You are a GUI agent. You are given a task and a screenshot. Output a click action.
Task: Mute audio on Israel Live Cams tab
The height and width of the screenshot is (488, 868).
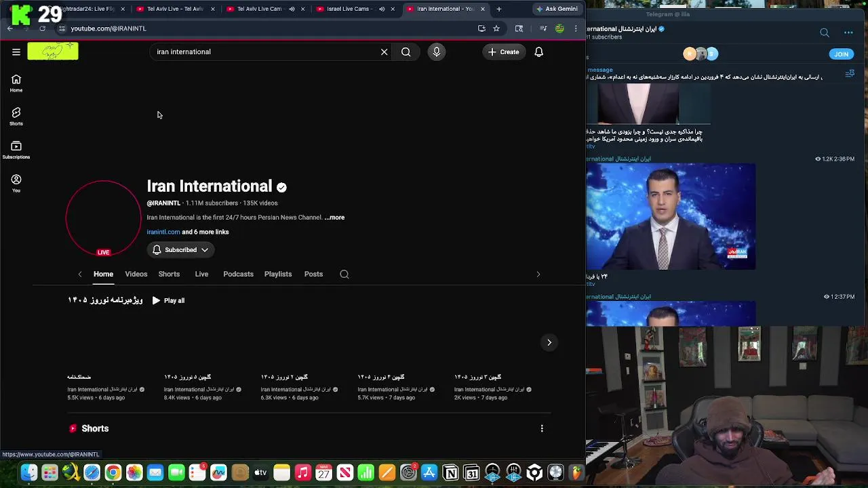[382, 9]
